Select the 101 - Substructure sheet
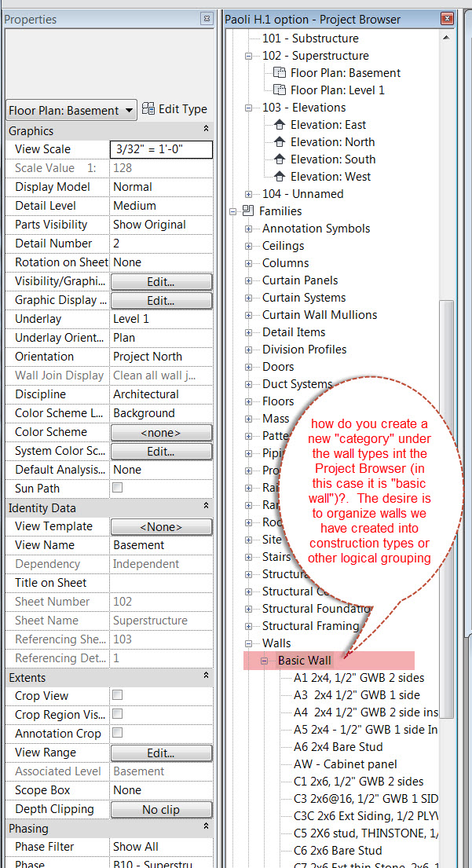Image resolution: width=472 pixels, height=868 pixels. click(x=310, y=38)
